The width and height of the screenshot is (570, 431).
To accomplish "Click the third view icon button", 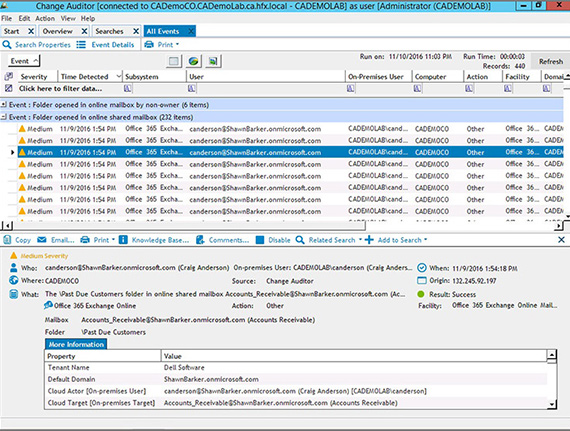I will point(213,61).
